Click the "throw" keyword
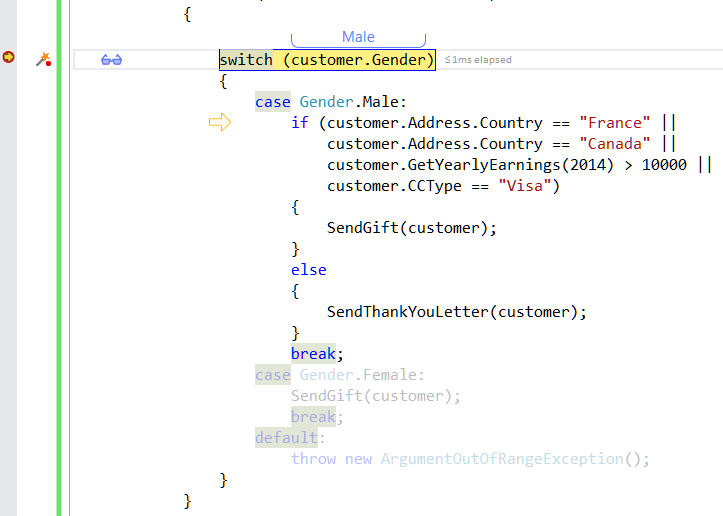This screenshot has width=723, height=516. (313, 459)
